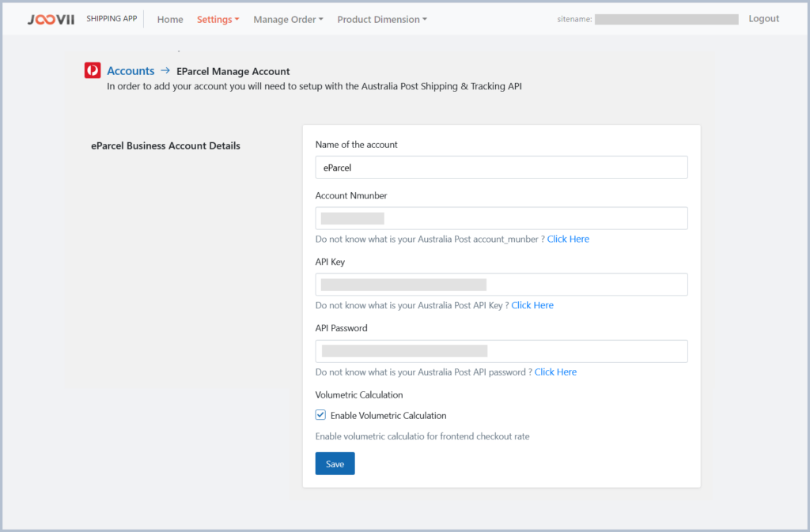Click the arrow after Accounts breadcrumb

pyautogui.click(x=165, y=71)
